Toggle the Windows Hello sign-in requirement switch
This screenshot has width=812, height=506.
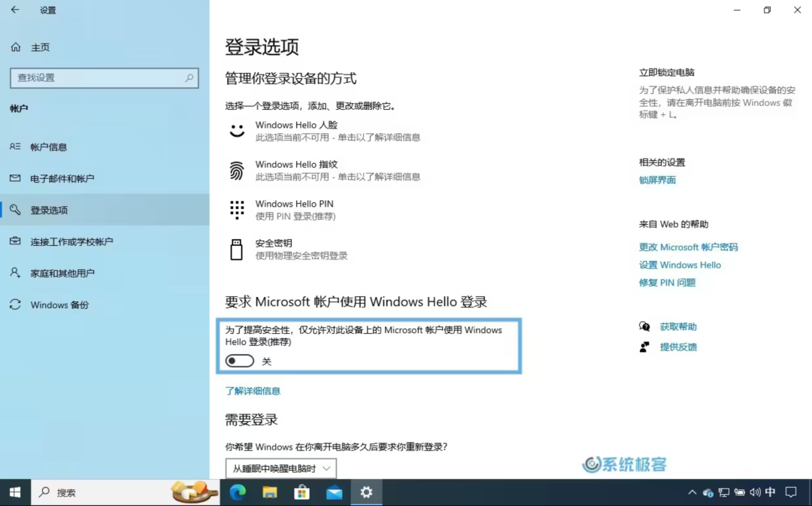click(x=239, y=361)
